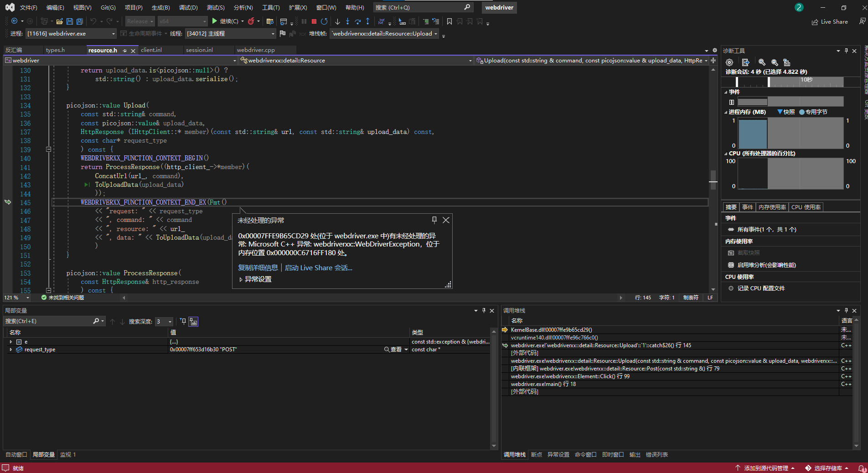Open diagnostic tools settings gear

(729, 62)
